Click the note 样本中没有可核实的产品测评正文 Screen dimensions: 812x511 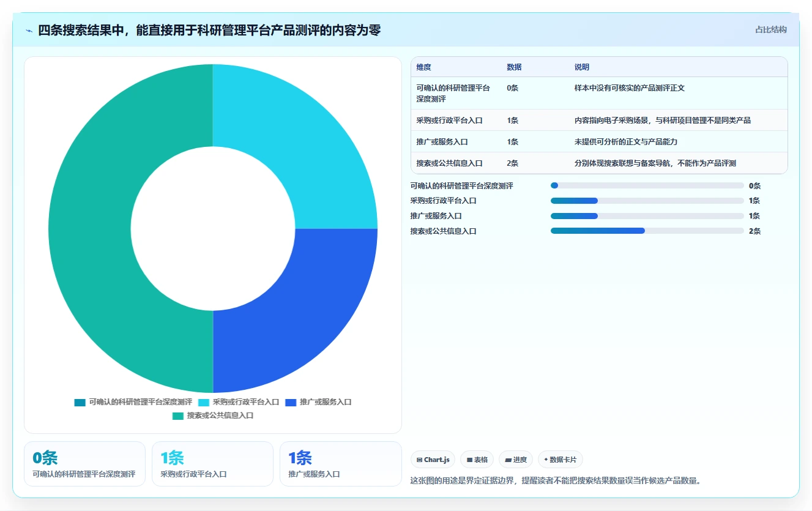629,88
